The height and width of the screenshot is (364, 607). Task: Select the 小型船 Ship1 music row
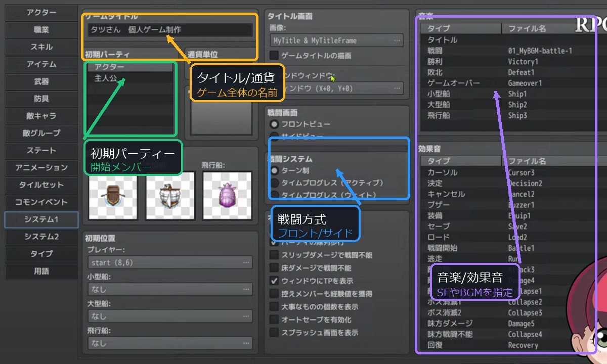[513, 94]
